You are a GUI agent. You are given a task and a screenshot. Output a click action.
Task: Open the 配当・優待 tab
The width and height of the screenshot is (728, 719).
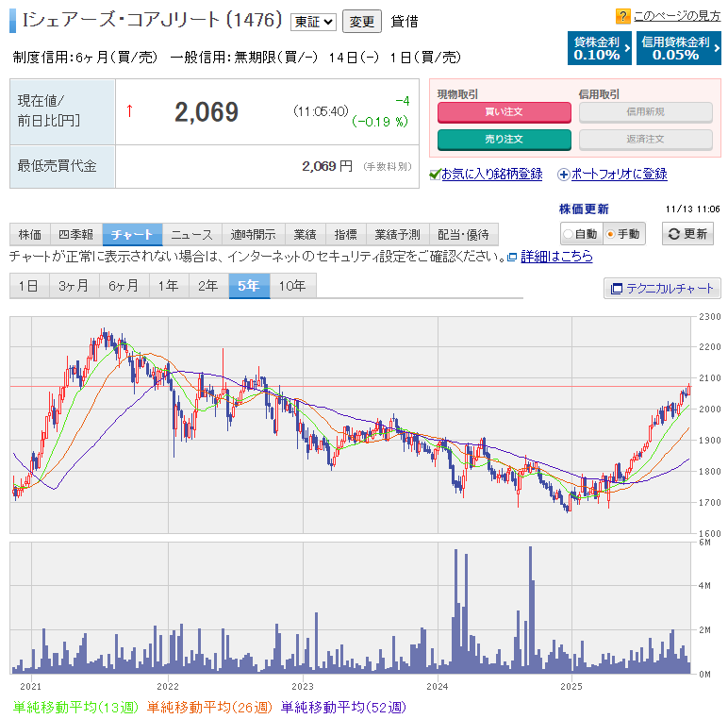[463, 235]
